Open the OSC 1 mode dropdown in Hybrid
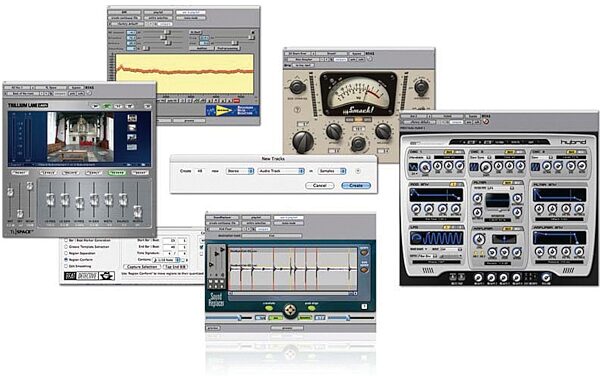 pyautogui.click(x=420, y=157)
